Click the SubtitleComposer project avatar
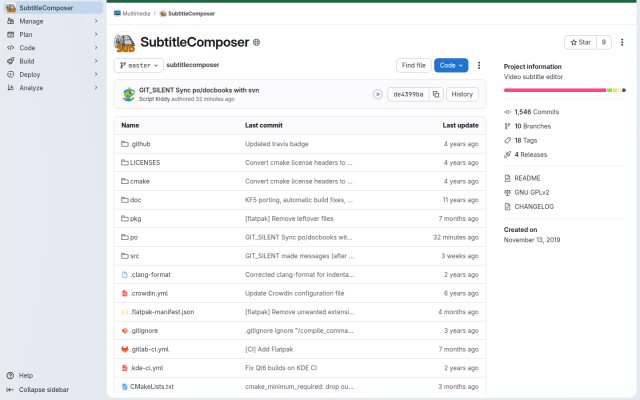The height and width of the screenshot is (400, 640). coord(124,43)
